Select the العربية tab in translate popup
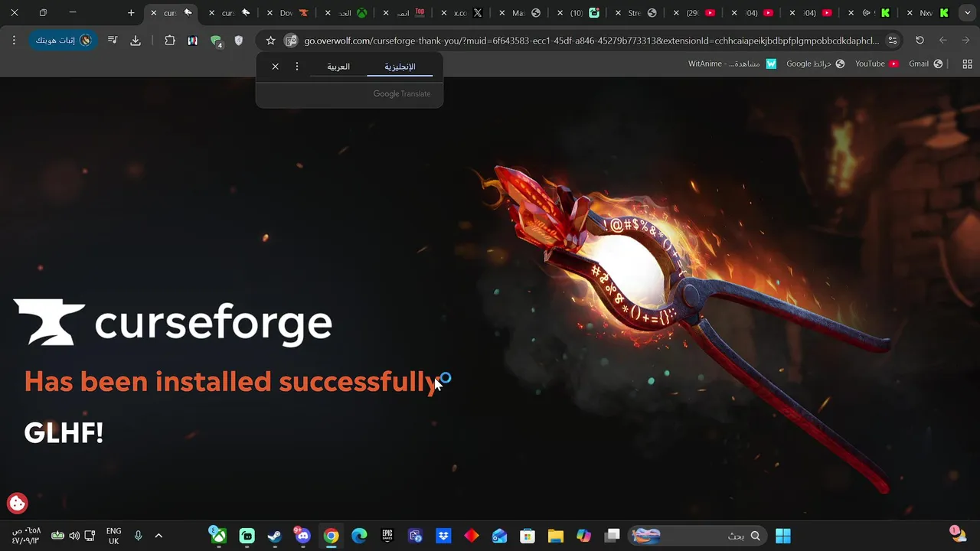Viewport: 980px width, 551px height. [x=338, y=67]
